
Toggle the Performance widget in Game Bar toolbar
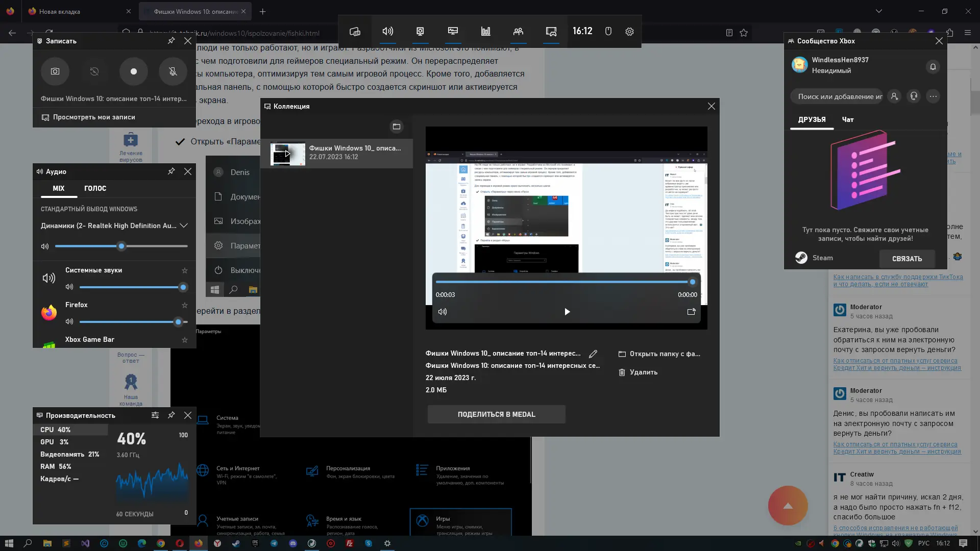point(453,32)
